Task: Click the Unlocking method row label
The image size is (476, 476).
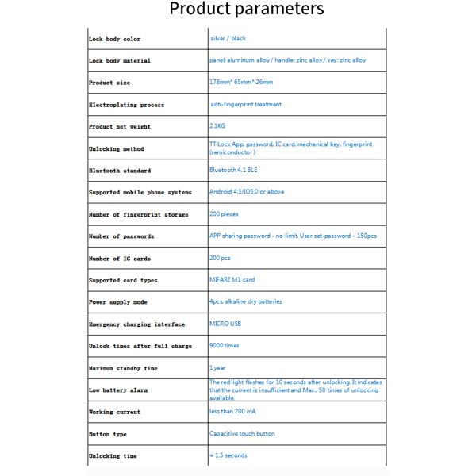Action: 116,148
